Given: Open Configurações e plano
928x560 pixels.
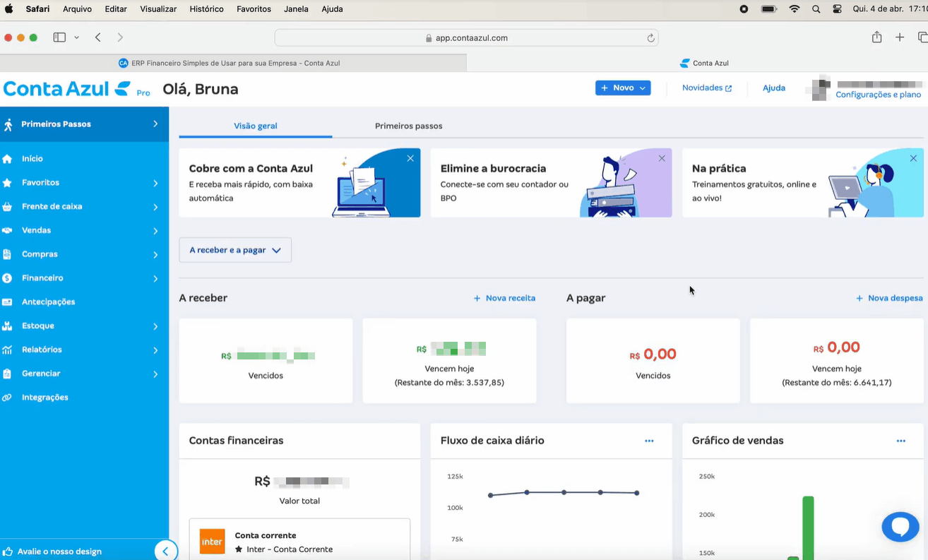Looking at the screenshot, I should (879, 95).
